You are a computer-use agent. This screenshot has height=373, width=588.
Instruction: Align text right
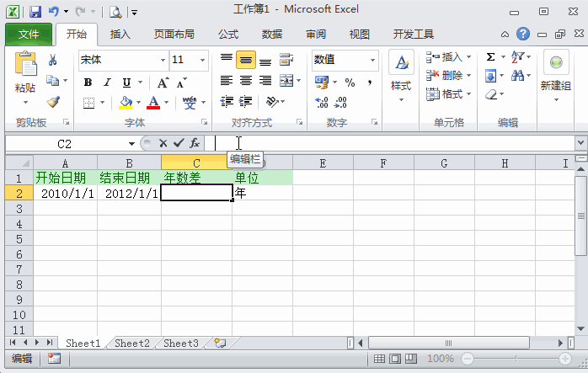[265, 81]
